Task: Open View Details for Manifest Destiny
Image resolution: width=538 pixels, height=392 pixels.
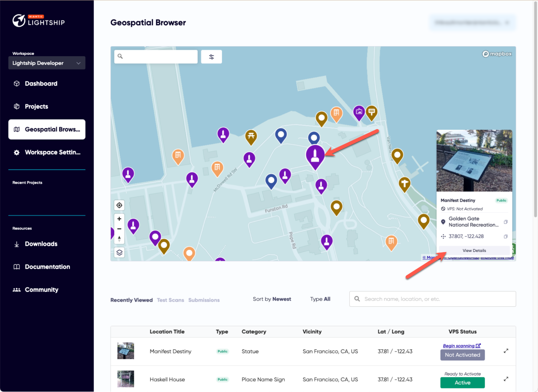Action: [x=474, y=250]
